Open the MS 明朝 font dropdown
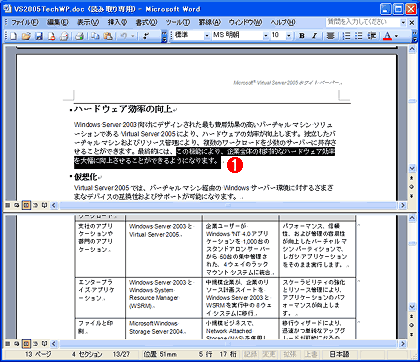Image resolution: width=420 pixels, height=362 pixels. click(x=266, y=35)
